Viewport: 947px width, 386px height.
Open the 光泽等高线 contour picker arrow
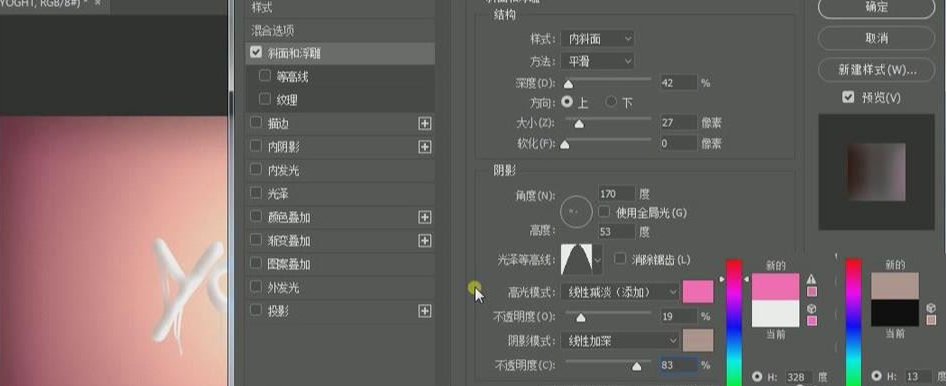pyautogui.click(x=598, y=260)
